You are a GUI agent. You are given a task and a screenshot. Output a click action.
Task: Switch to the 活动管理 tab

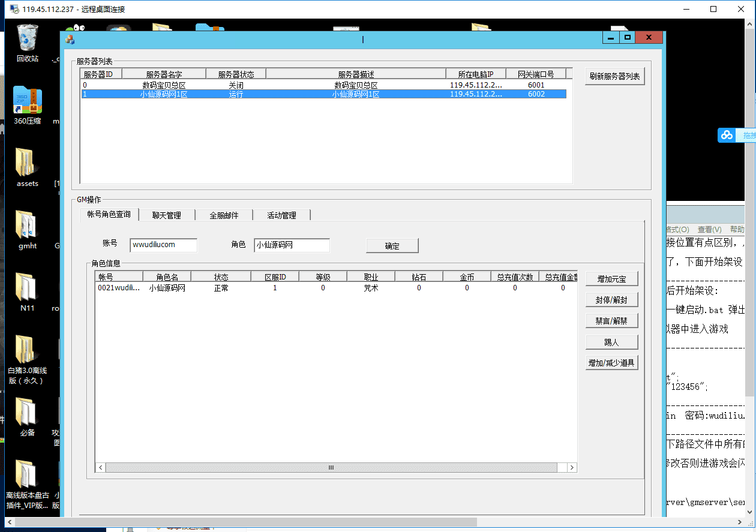click(281, 215)
